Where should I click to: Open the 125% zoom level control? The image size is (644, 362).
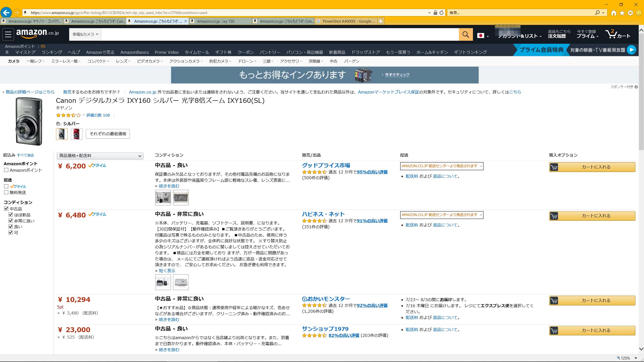[627, 358]
